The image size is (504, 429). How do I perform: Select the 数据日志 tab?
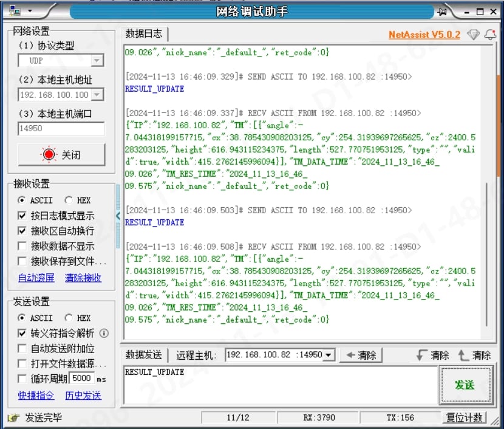pos(144,34)
